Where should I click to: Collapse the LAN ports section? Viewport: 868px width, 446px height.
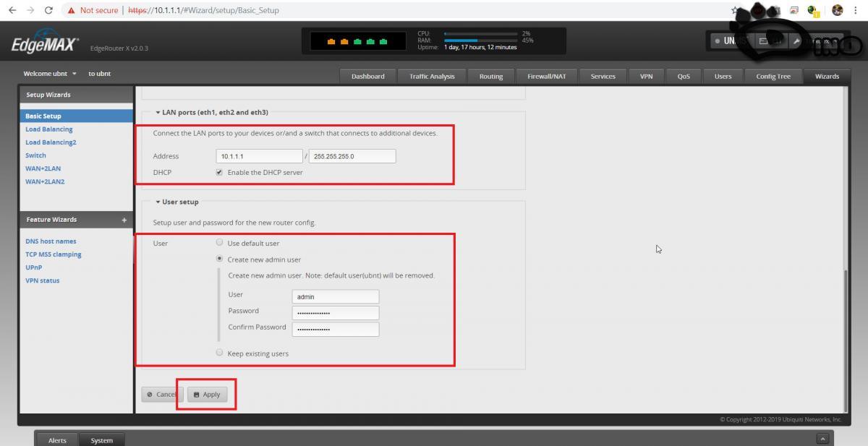(x=156, y=112)
